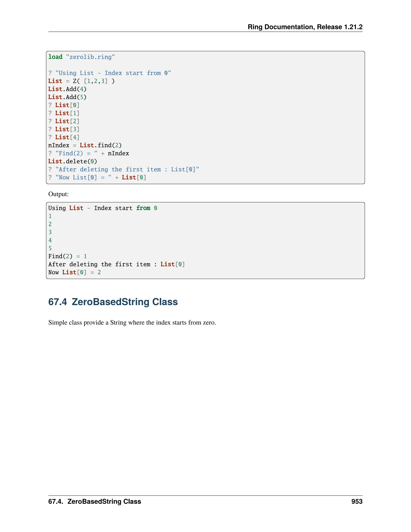Click output line 'Using List - Index start from 0'
This screenshot has width=411, height=532.
click(103, 208)
